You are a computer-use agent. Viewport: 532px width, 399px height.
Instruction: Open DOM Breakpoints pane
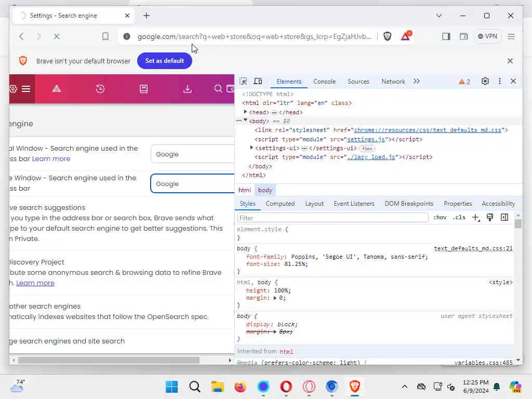click(x=409, y=204)
